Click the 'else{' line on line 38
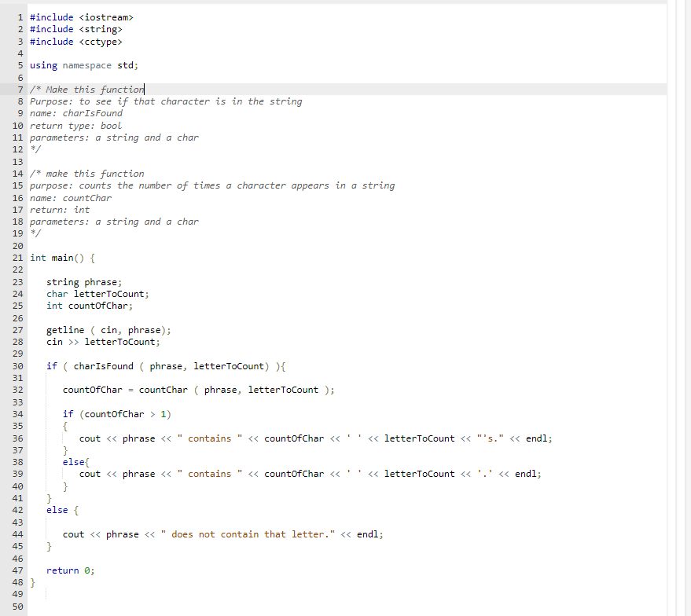This screenshot has width=691, height=616. (76, 462)
